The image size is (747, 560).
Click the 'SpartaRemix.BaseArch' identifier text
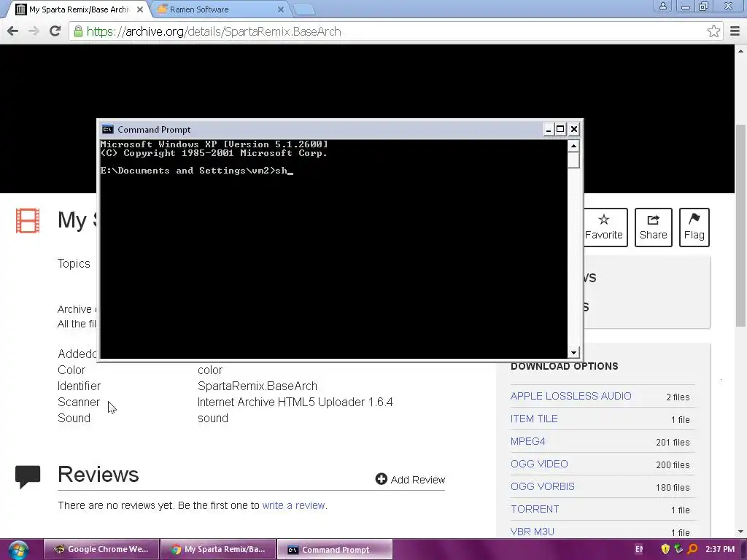(x=258, y=386)
